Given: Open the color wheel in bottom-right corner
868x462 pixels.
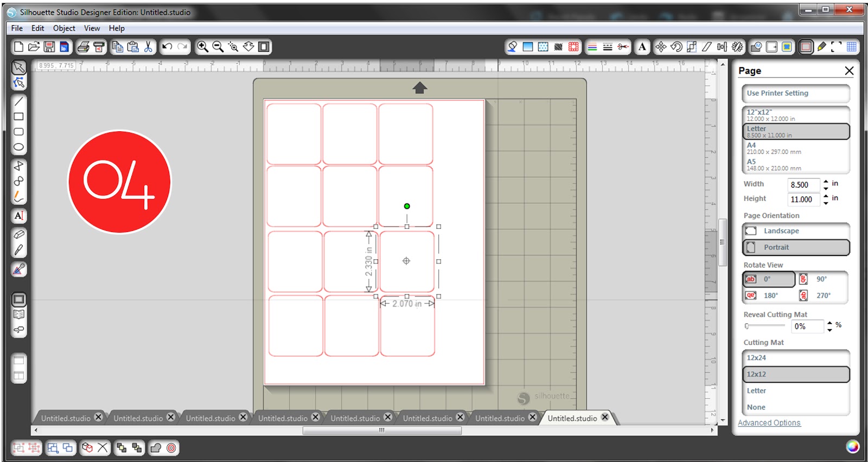Looking at the screenshot, I should tap(852, 447).
